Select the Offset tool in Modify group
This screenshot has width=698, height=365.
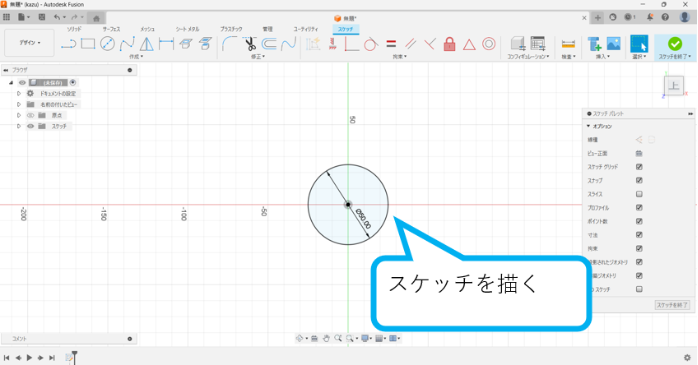[269, 44]
